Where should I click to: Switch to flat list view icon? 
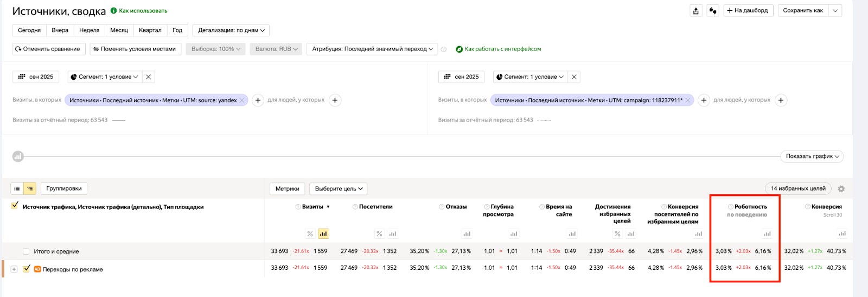pyautogui.click(x=17, y=188)
